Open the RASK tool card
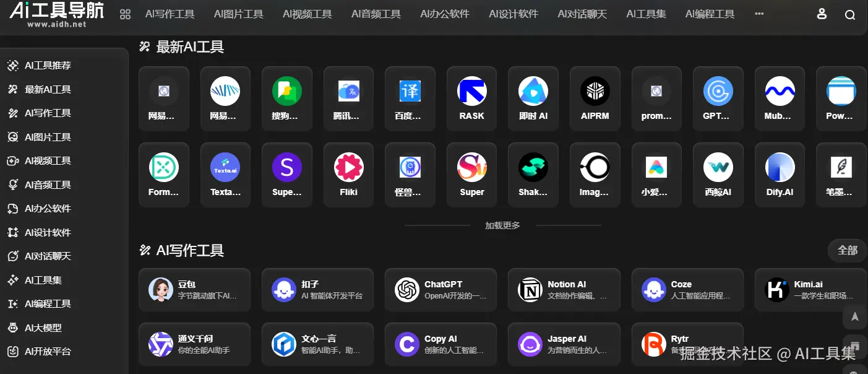868x374 pixels. click(472, 98)
